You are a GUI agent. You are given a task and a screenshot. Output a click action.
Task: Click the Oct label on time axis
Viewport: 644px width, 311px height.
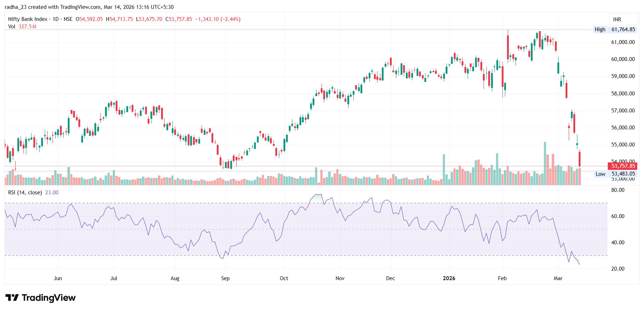coord(284,278)
